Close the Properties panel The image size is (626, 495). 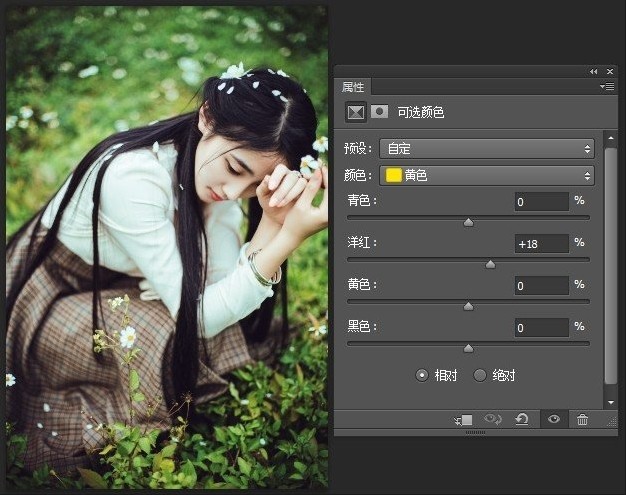pos(610,71)
